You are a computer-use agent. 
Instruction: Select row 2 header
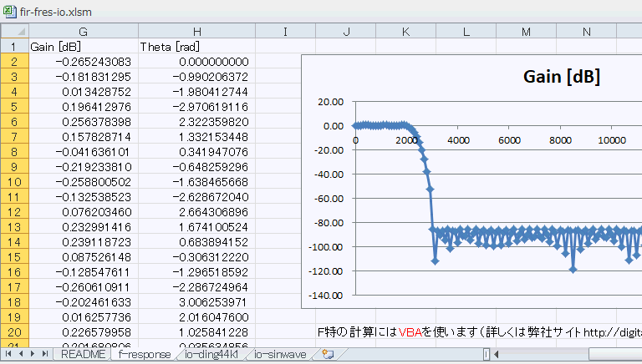tap(15, 61)
